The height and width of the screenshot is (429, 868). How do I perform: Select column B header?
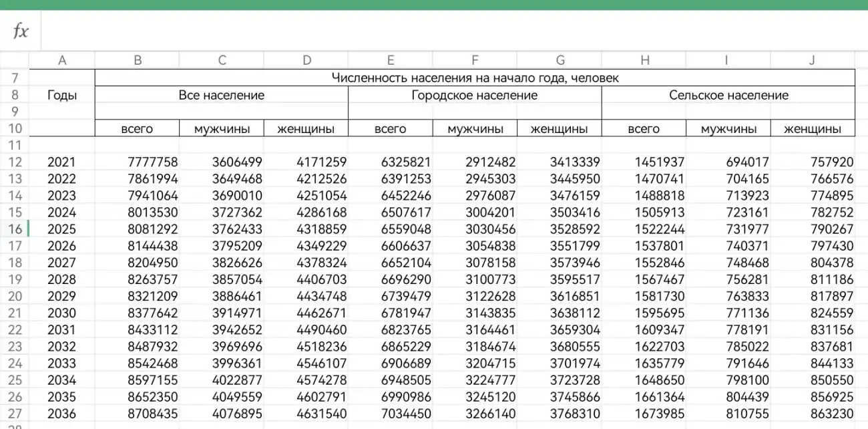coord(138,60)
